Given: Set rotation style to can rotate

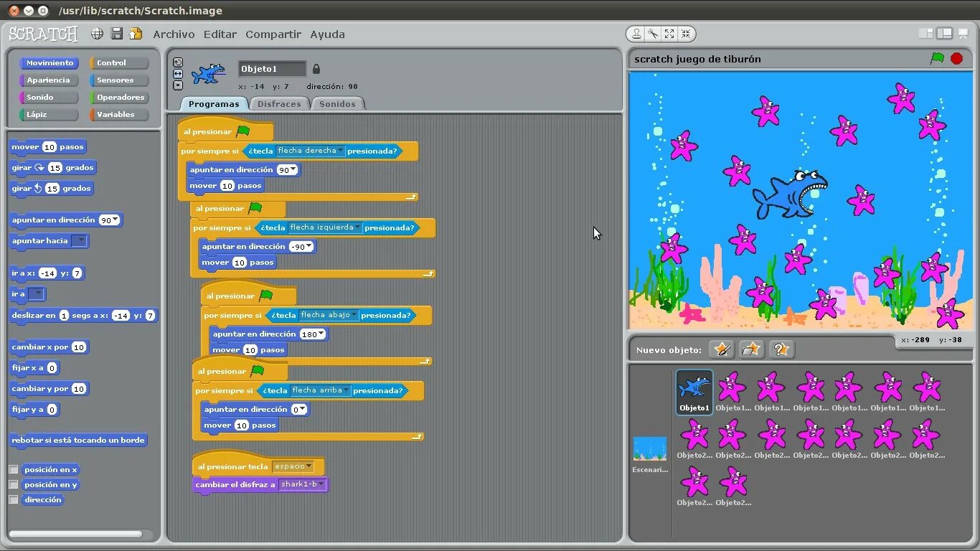Looking at the screenshot, I should point(178,62).
